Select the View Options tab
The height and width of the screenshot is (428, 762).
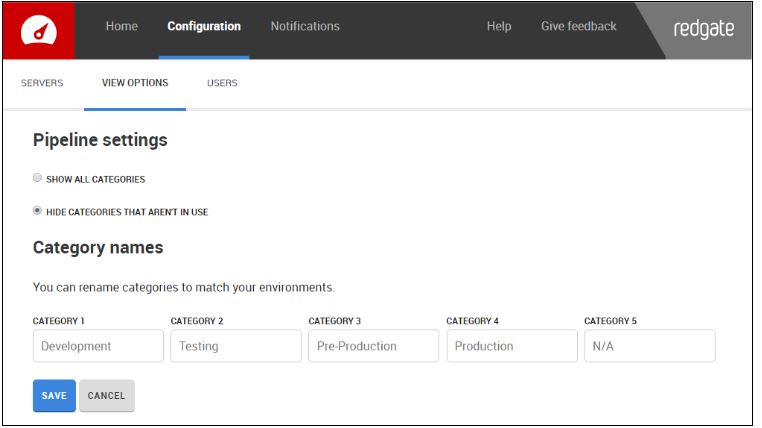[135, 83]
